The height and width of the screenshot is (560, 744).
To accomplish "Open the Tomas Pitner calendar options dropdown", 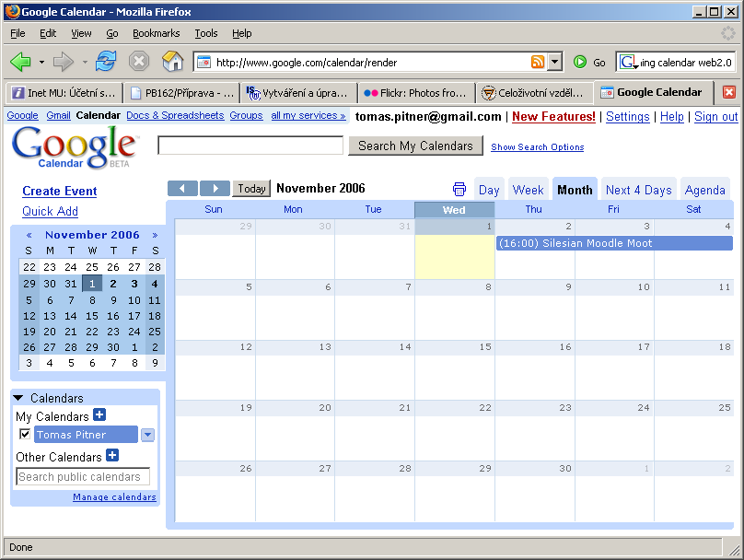I will 148,434.
